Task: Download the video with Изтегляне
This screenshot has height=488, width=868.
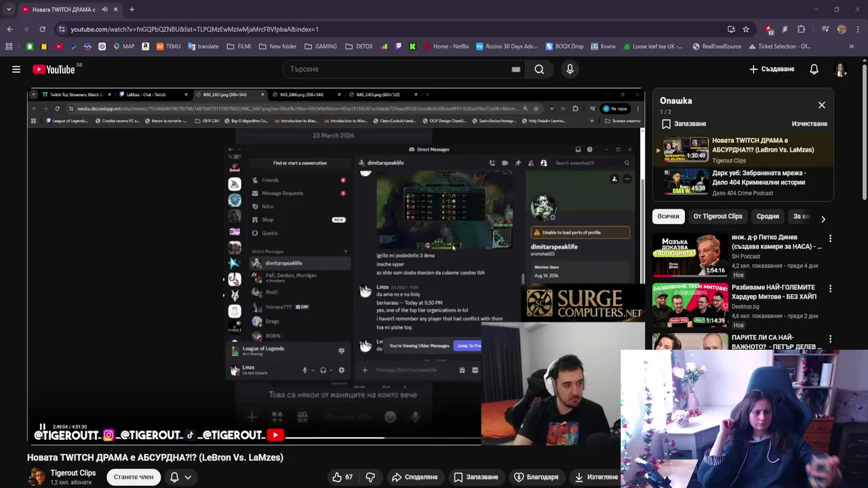Action: [597, 477]
